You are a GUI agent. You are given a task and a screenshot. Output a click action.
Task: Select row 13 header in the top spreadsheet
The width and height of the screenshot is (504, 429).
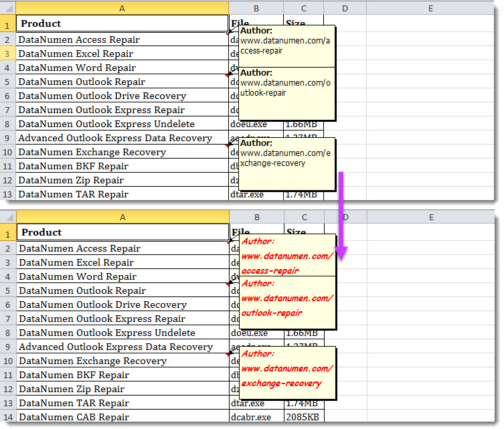pos(8,194)
